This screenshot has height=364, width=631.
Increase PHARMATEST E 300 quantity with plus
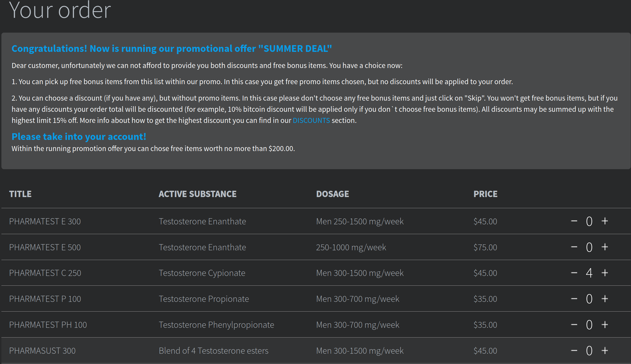(x=605, y=221)
